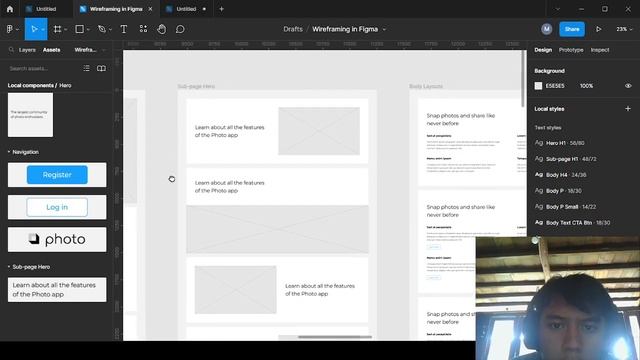Click the background color swatch E5E5E5
The height and width of the screenshot is (360, 640).
(538, 86)
